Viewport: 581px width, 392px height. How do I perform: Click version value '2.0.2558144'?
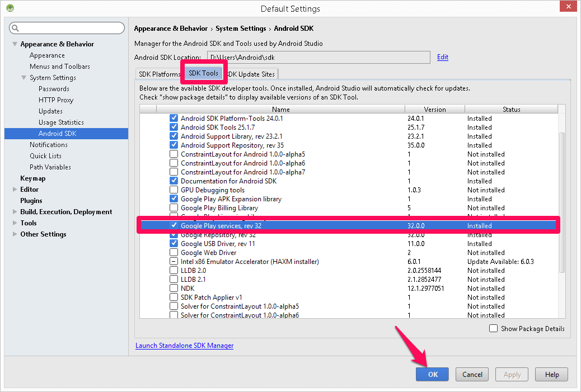coord(424,270)
